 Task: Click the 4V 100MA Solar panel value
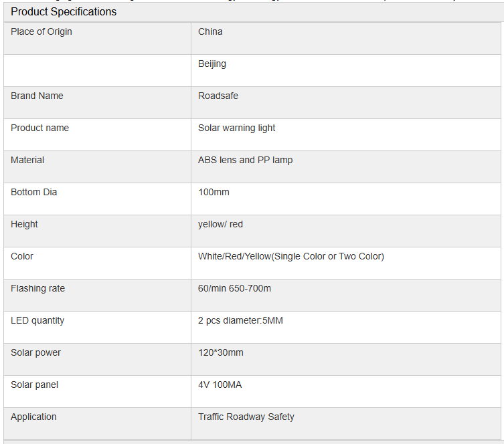[220, 385]
